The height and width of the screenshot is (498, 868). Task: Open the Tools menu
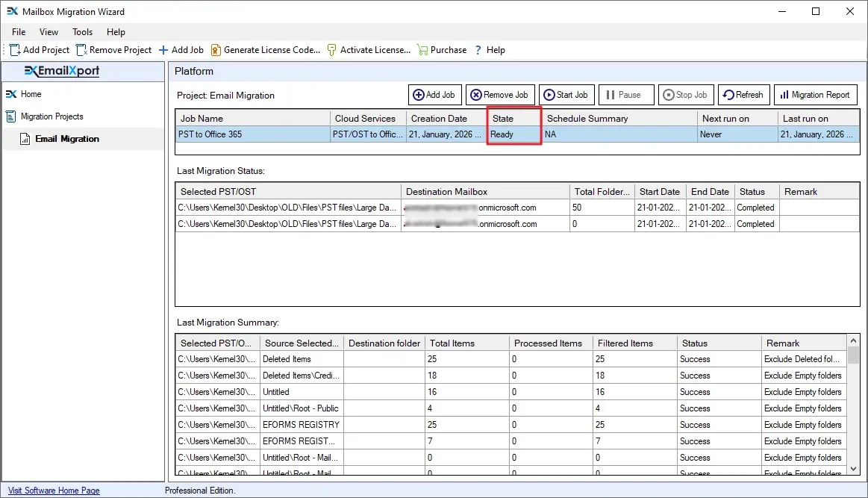(x=81, y=32)
